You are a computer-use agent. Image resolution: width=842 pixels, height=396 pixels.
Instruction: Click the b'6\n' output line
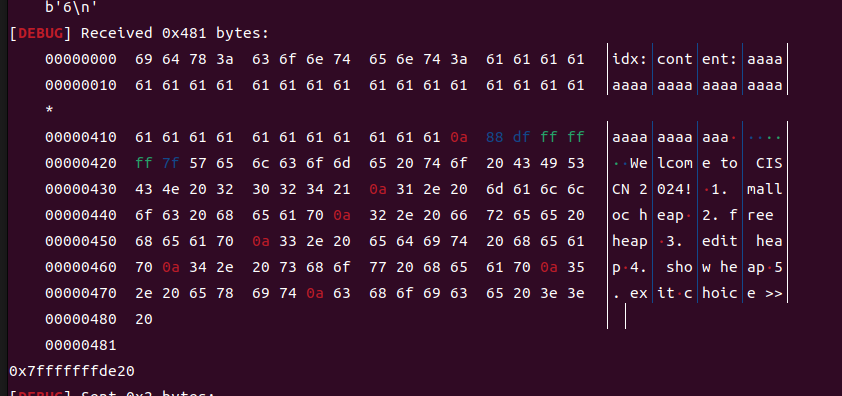(x=67, y=8)
